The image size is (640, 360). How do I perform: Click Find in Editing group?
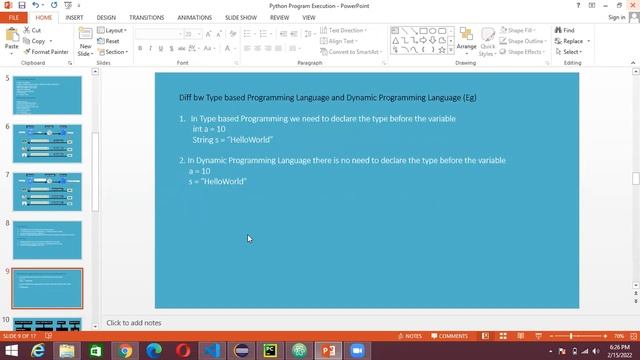(x=564, y=30)
